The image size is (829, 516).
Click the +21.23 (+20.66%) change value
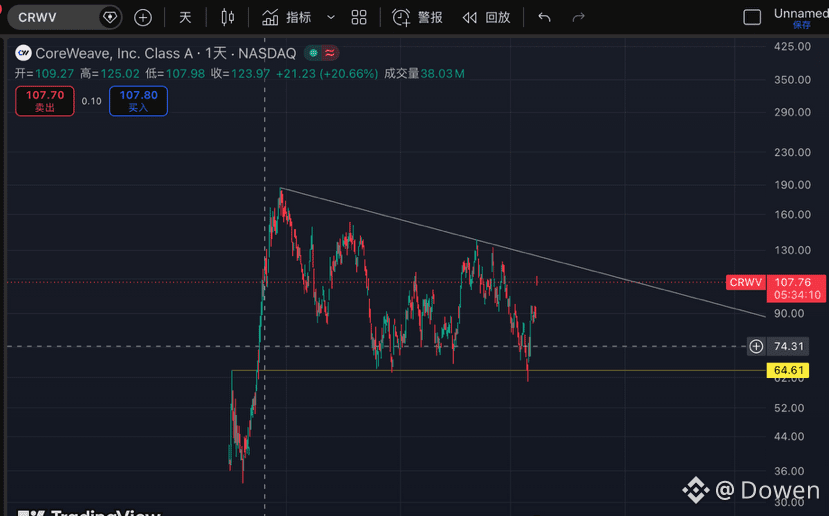327,73
